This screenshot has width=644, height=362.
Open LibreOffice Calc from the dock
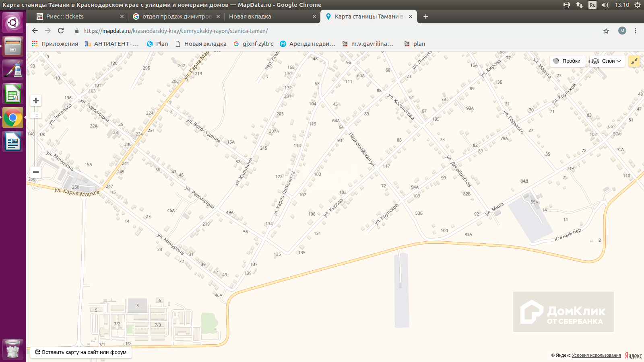tap(13, 95)
